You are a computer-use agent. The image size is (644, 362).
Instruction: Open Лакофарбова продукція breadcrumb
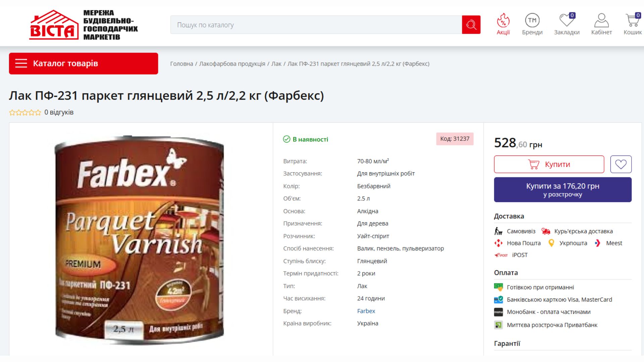(232, 64)
